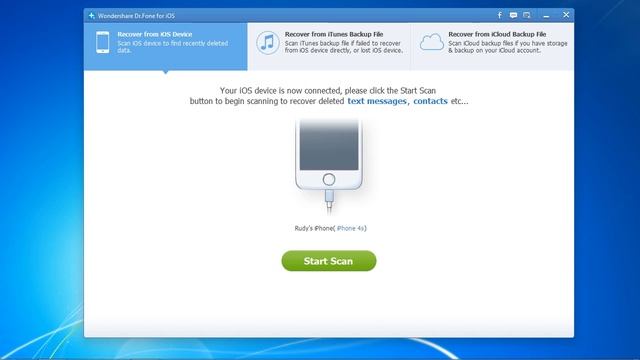Click the phone icon in iOS Device tab
This screenshot has width=640, height=360.
tap(103, 42)
